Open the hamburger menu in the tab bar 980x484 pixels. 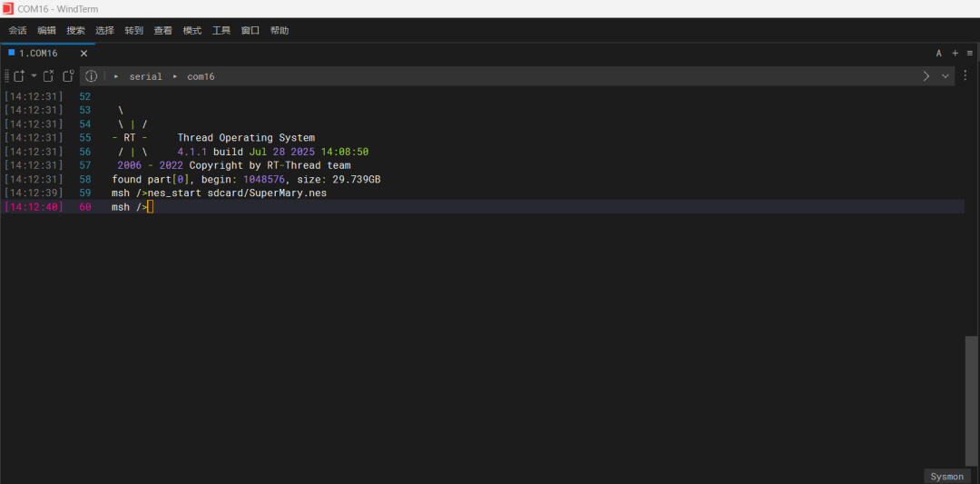[x=969, y=54]
